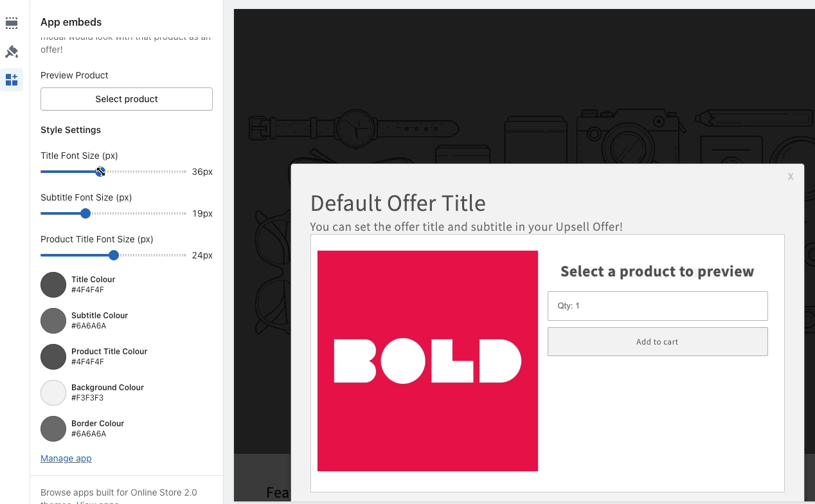This screenshot has width=815, height=504.
Task: Open the Sections panel icon
Action: coord(12,22)
